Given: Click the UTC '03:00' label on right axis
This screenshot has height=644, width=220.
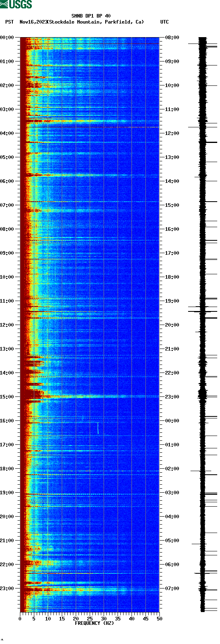Looking at the screenshot, I should 172,493.
